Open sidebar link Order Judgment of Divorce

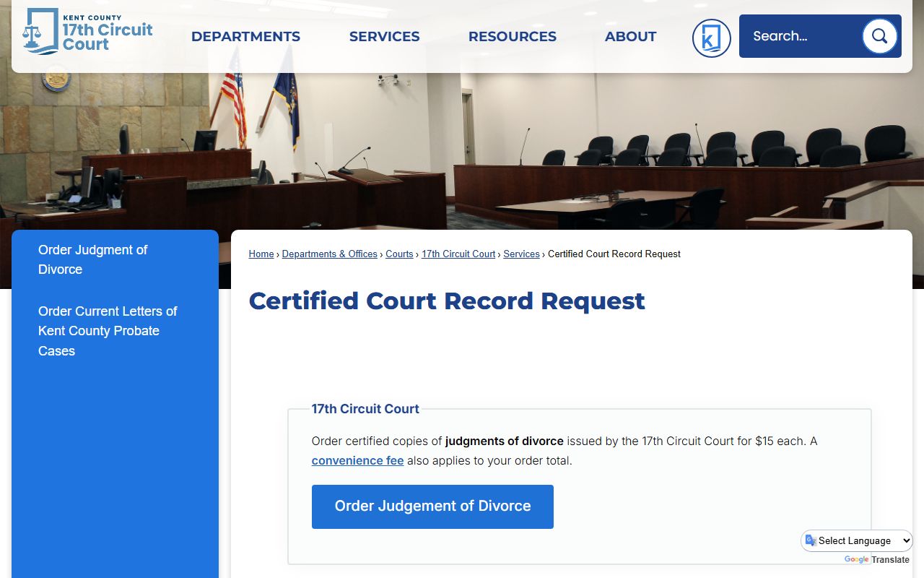(x=92, y=259)
